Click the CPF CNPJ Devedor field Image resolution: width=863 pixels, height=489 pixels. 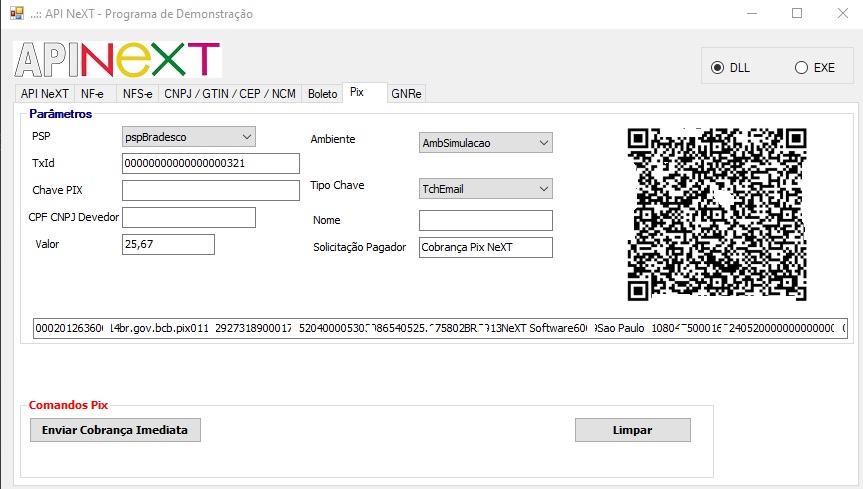pos(189,218)
